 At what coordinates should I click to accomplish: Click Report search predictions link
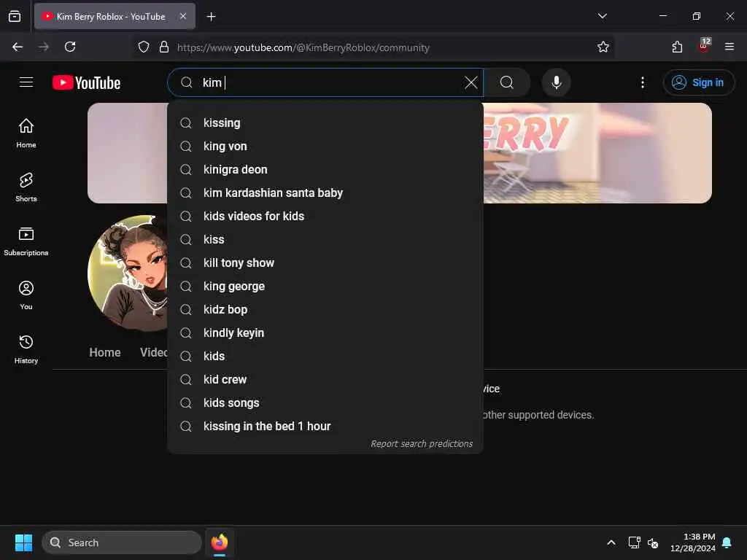click(x=422, y=444)
